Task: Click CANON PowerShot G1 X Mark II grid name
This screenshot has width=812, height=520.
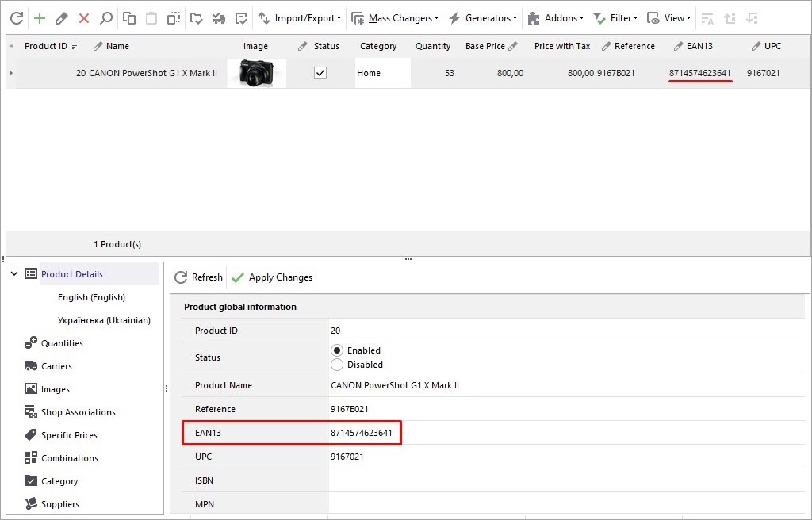Action: click(153, 73)
